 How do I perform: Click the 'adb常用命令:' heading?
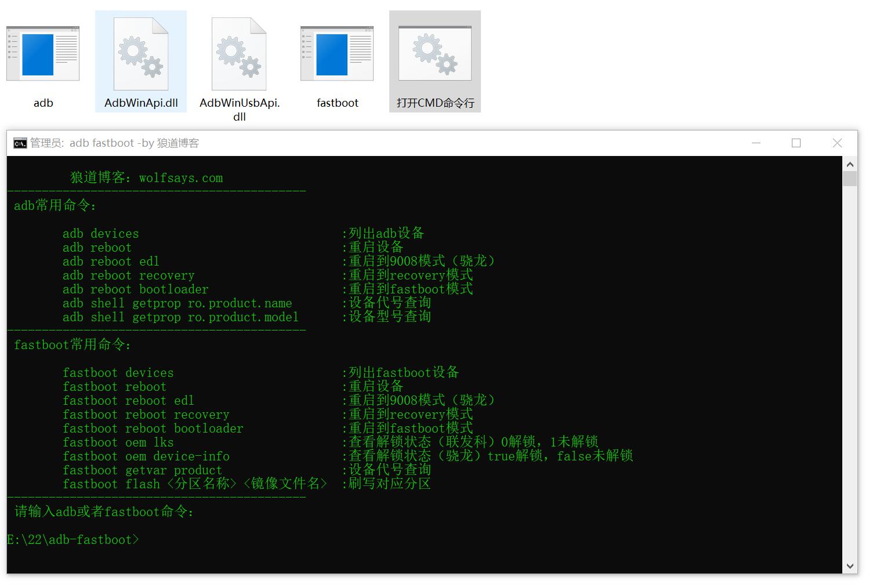point(55,206)
